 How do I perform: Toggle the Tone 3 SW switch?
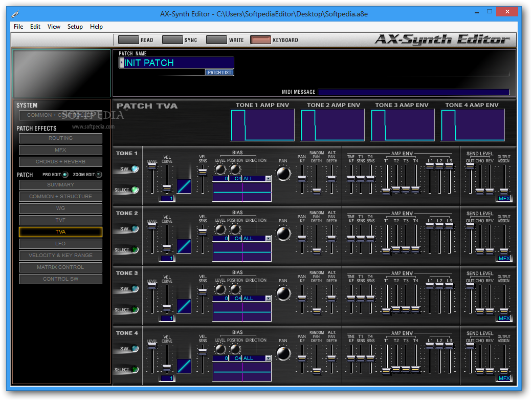135,289
